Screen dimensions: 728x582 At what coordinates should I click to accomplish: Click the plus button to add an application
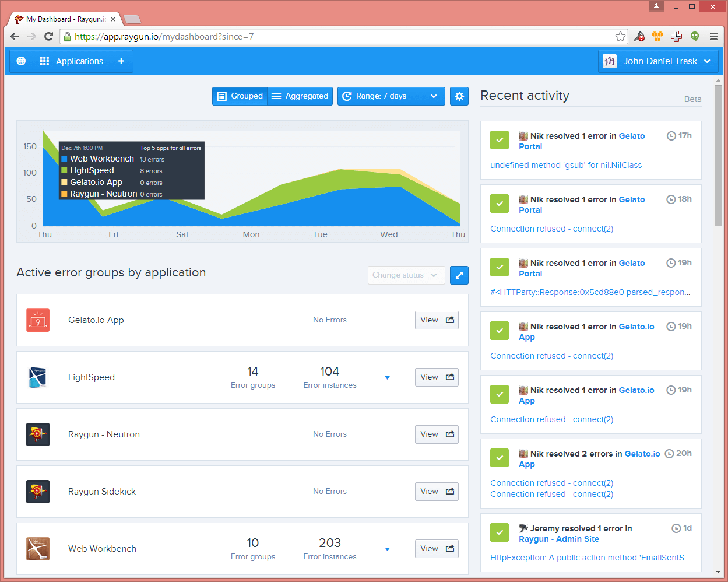[x=121, y=61]
